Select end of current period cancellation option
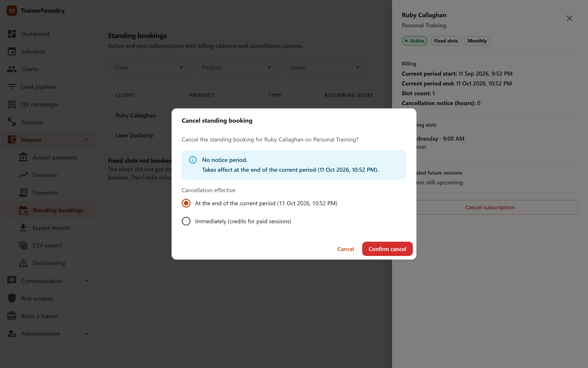The height and width of the screenshot is (368, 588). [x=259, y=203]
